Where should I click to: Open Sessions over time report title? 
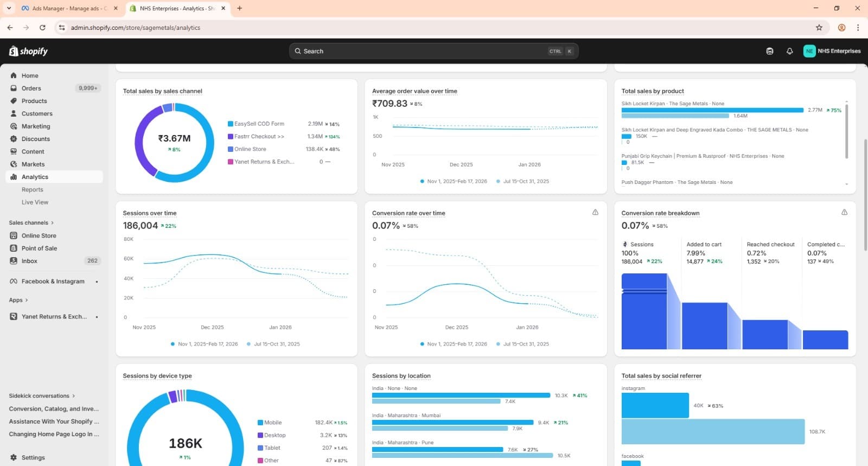click(150, 213)
